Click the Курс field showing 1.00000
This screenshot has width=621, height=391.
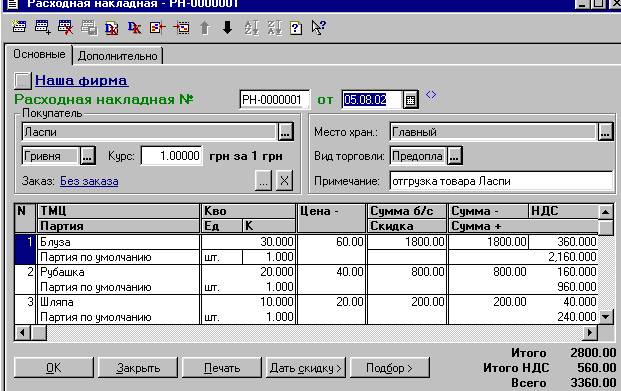click(172, 156)
